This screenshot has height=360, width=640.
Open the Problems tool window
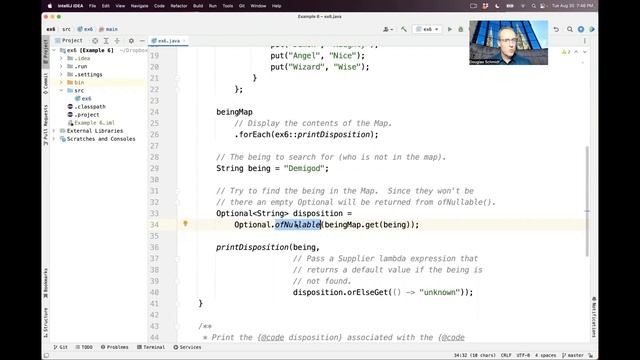pos(115,347)
